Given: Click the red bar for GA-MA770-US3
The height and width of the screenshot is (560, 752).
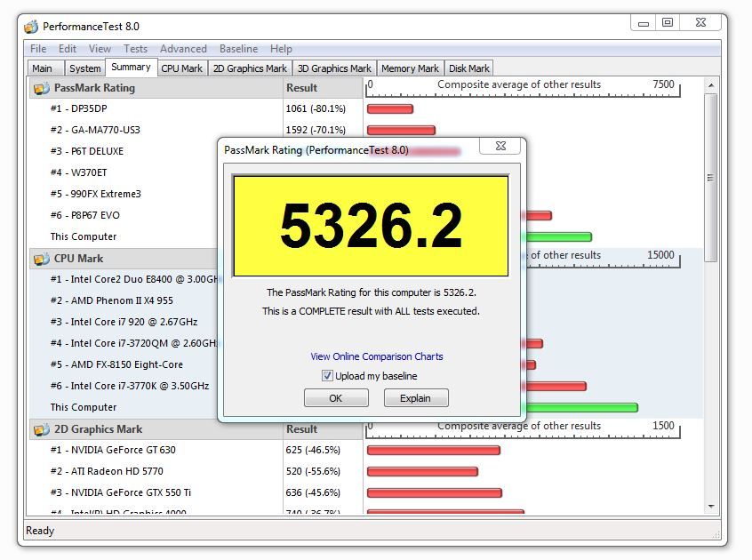Looking at the screenshot, I should (x=401, y=131).
